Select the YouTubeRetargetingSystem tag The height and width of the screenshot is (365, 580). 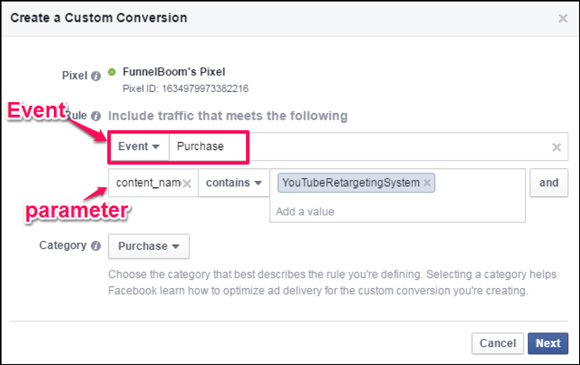351,183
